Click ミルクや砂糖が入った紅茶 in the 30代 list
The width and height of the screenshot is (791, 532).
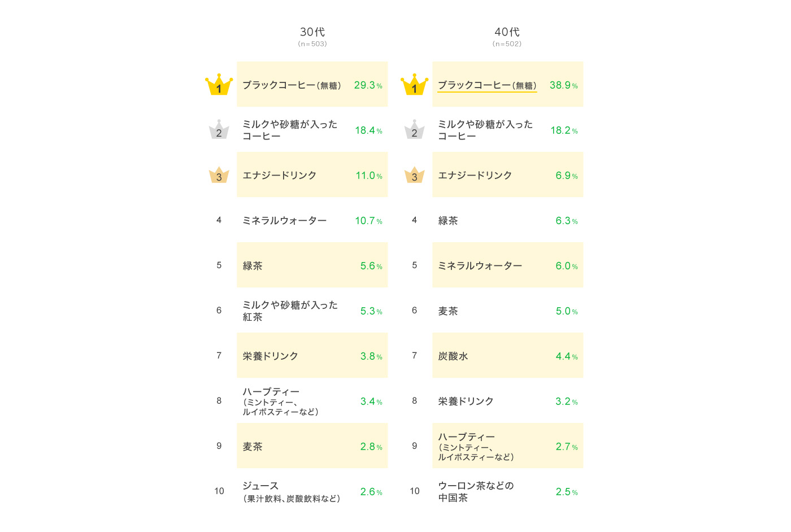click(290, 311)
